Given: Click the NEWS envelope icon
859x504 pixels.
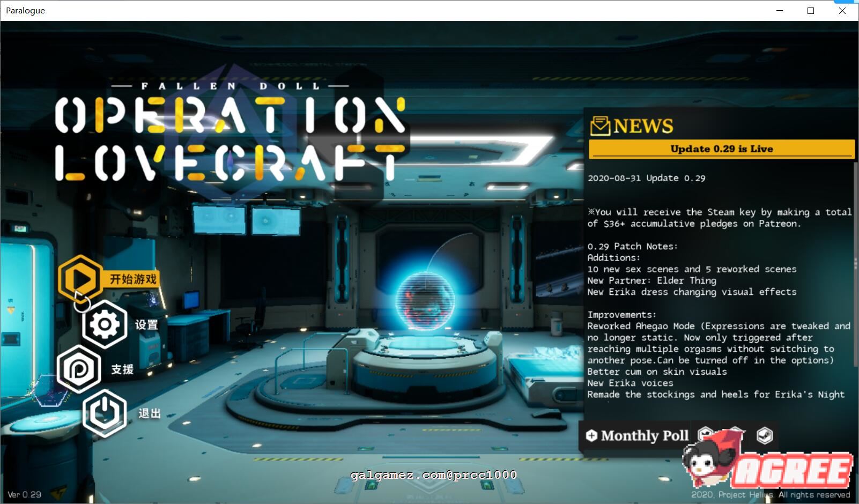Looking at the screenshot, I should pos(600,126).
